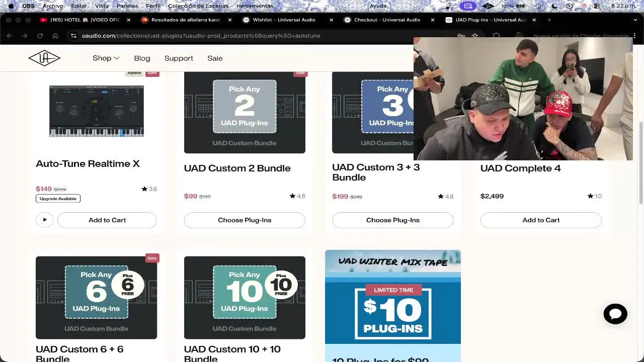This screenshot has width=644, height=362.
Task: Add Auto-Tune Realtime X to cart
Action: click(x=107, y=220)
